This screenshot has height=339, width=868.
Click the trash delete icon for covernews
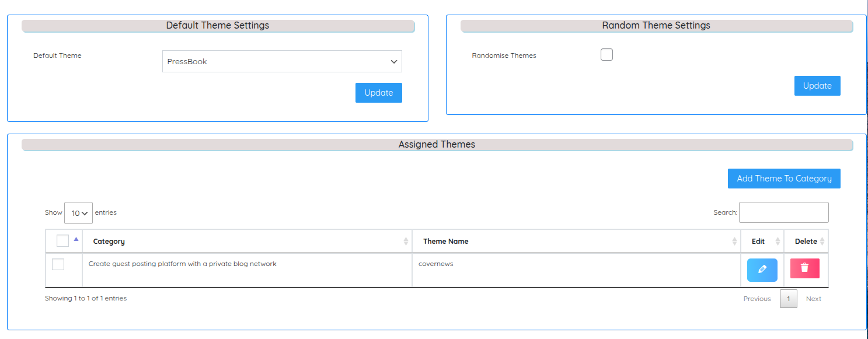(804, 268)
